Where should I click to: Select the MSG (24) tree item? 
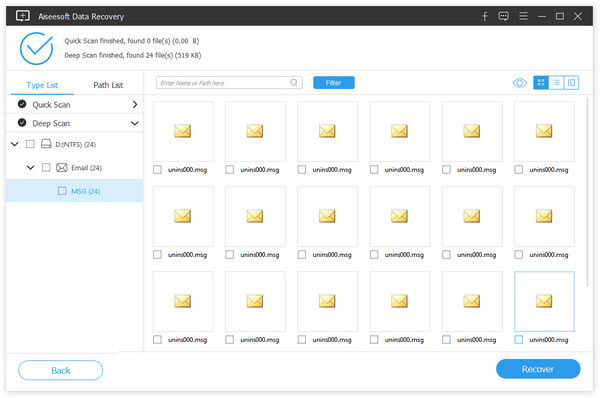click(75, 191)
